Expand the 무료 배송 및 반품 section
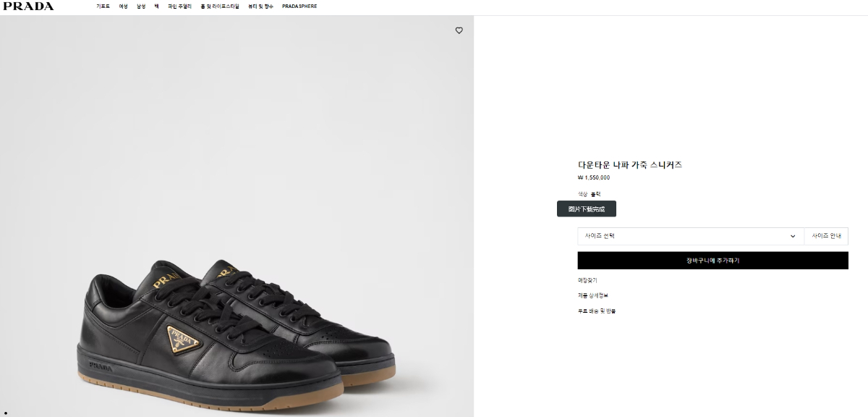Viewport: 868px width, 417px height. [597, 311]
